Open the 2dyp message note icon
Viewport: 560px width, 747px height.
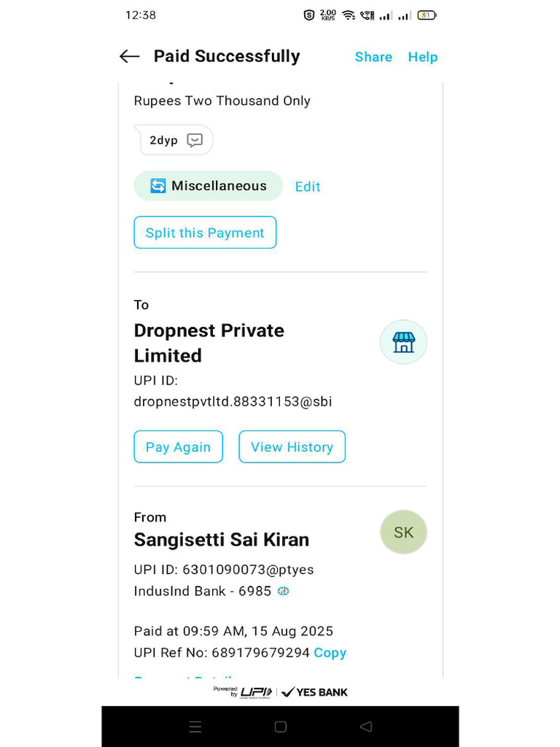pyautogui.click(x=195, y=140)
